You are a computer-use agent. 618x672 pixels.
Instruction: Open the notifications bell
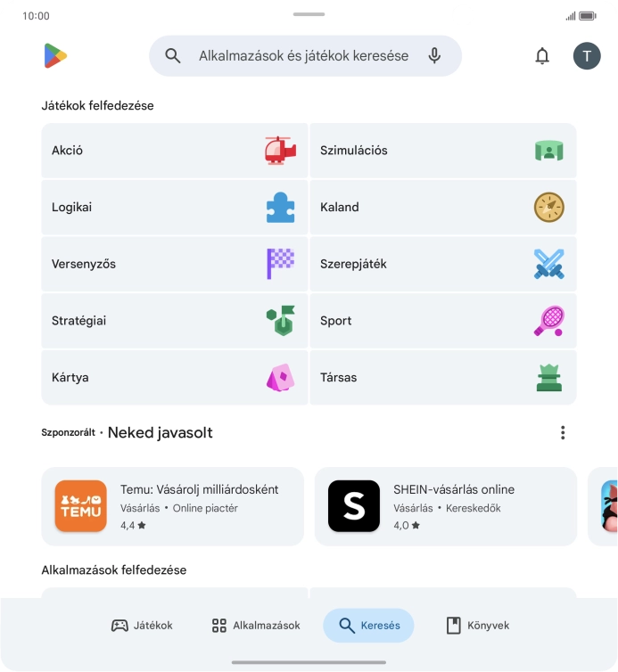(x=542, y=56)
